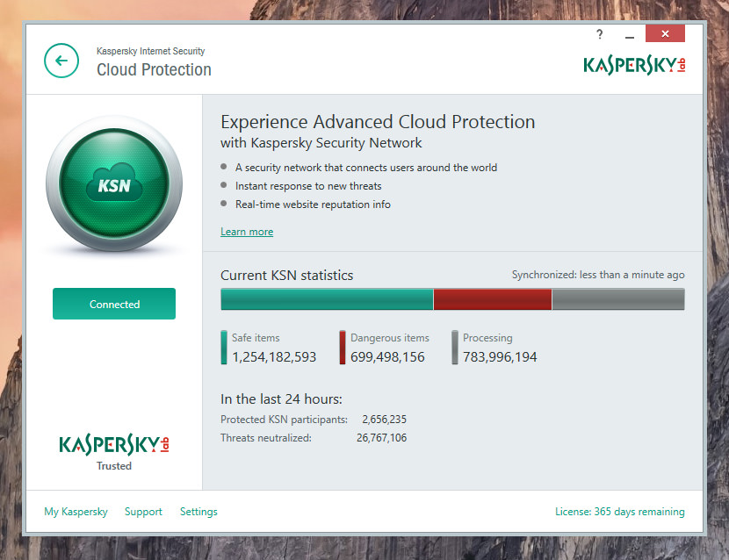This screenshot has height=560, width=729.
Task: Click the green segment of the statistics bar
Action: [x=325, y=299]
